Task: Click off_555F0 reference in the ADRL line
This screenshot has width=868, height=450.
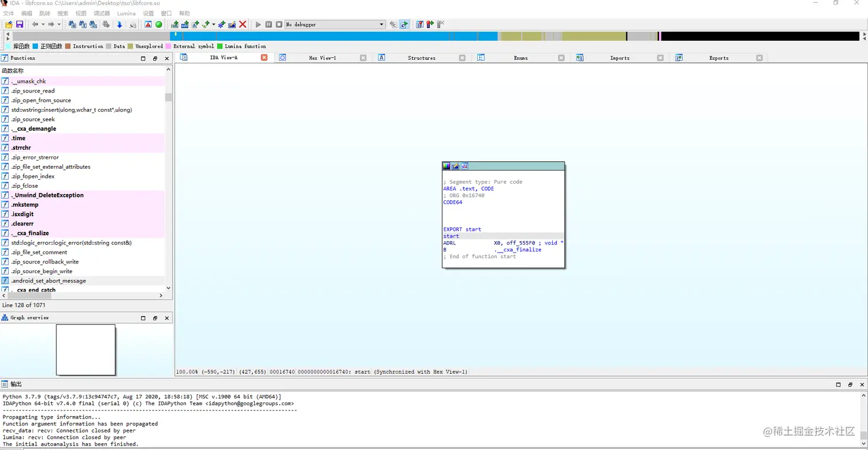Action: tap(521, 243)
